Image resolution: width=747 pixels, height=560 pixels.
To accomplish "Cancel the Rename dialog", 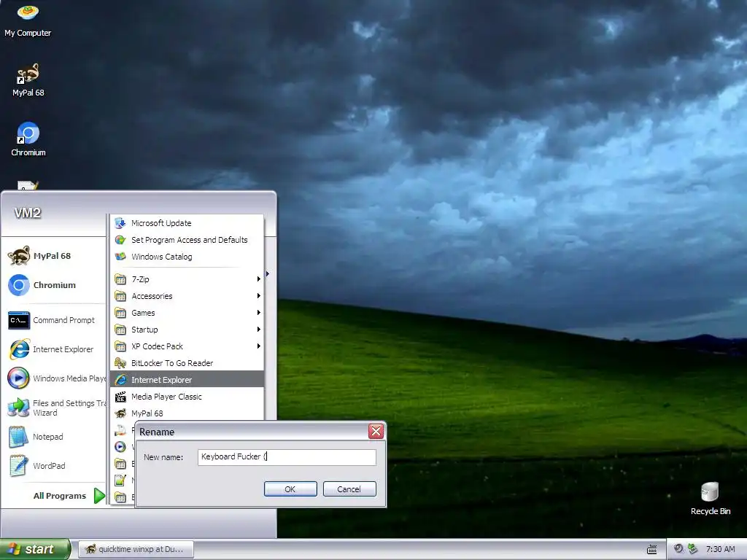I will (349, 489).
